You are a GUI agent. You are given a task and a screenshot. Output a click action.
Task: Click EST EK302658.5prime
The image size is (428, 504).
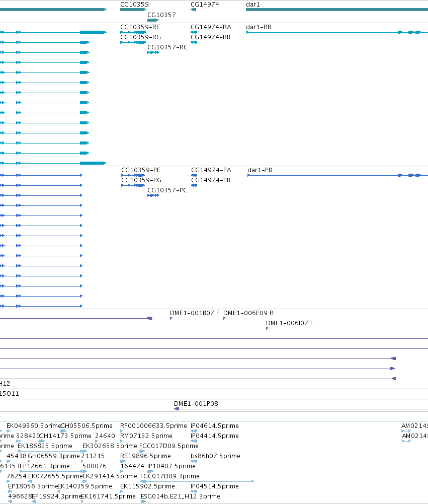pyautogui.click(x=110, y=446)
